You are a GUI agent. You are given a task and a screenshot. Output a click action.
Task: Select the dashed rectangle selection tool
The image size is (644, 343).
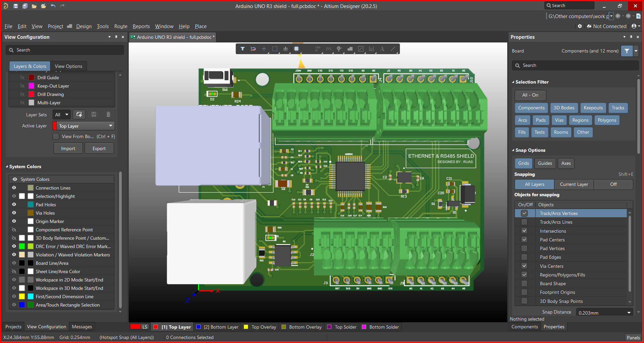coord(275,49)
